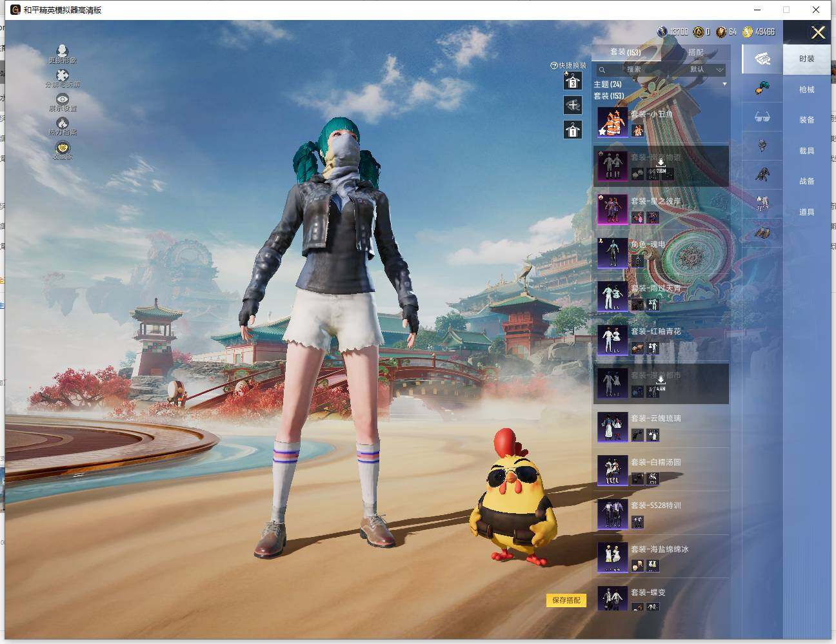
Task: Open the pants category icon
Action: tap(762, 204)
